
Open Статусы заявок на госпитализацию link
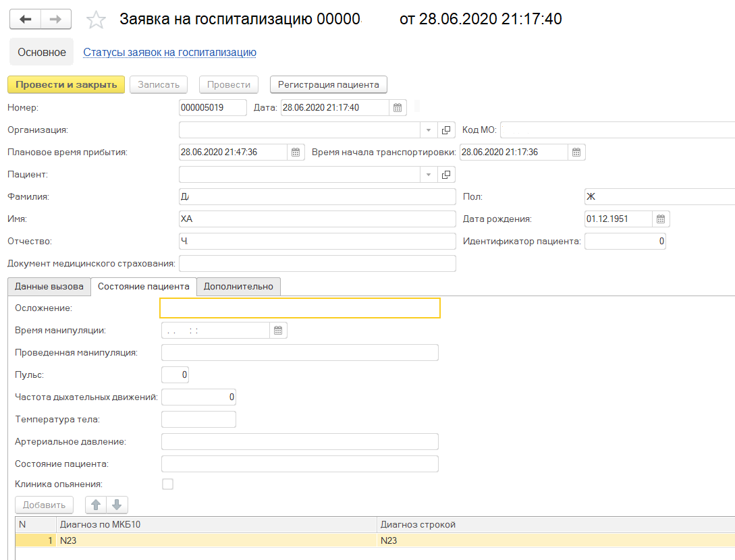[x=169, y=53]
